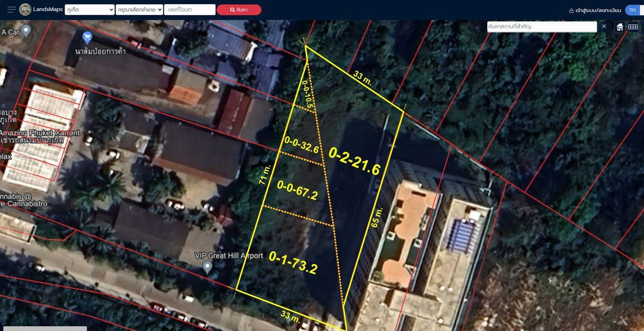Click the VIP Great Hill Airport pin
The image size is (644, 331).
point(207,266)
